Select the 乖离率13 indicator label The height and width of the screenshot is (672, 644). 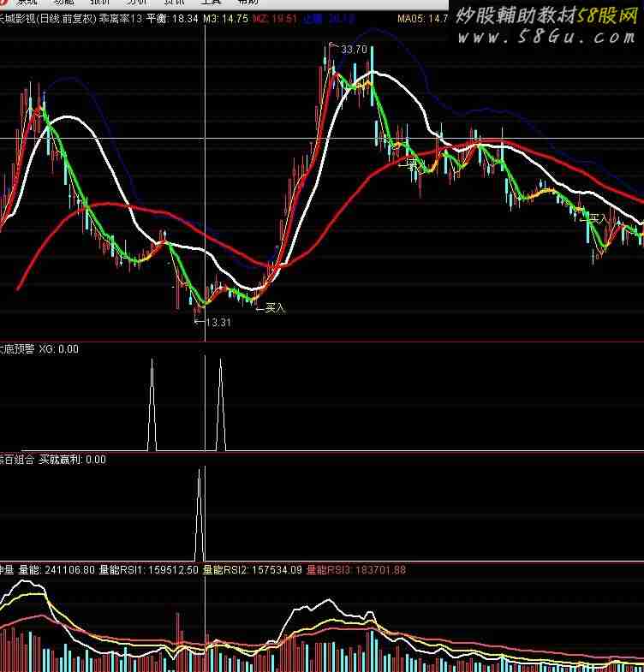(x=121, y=18)
